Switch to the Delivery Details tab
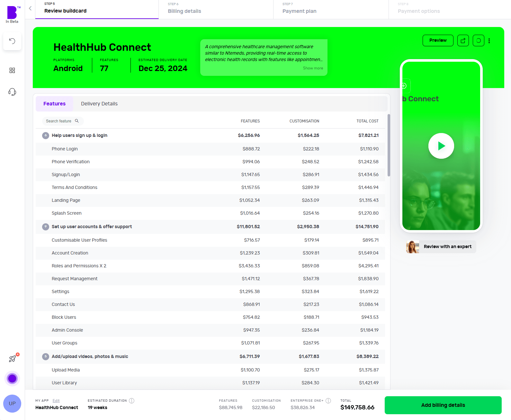 99,104
